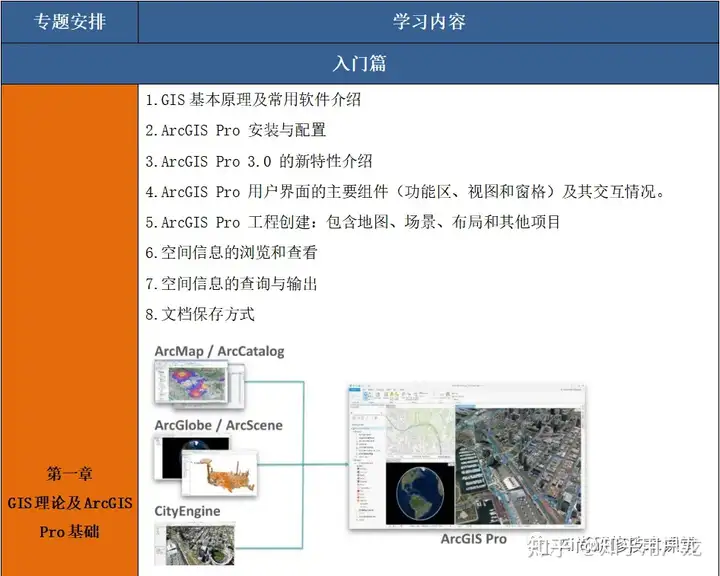Click the 2D map pane in ArcGIS Pro image
This screenshot has height=576, width=720.
click(x=420, y=433)
